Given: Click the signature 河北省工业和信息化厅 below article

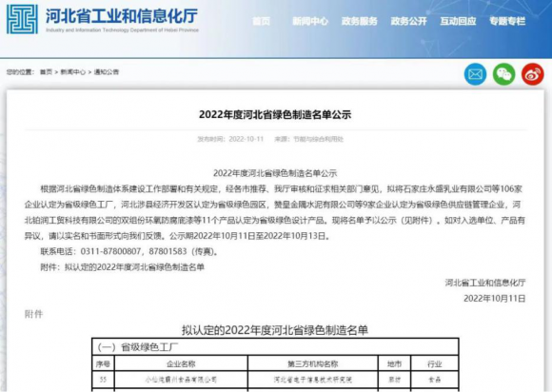Looking at the screenshot, I should (x=485, y=283).
